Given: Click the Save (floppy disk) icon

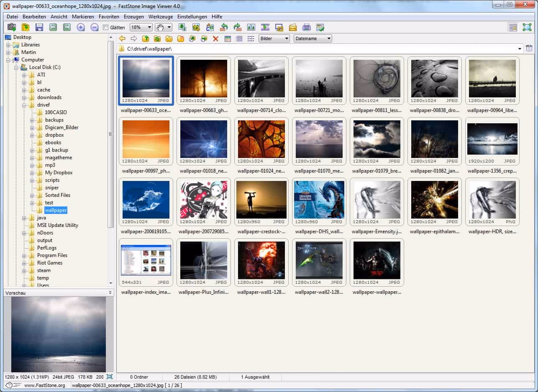Looking at the screenshot, I should [39, 27].
